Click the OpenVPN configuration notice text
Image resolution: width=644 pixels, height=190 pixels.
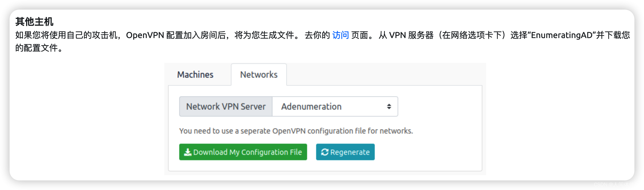click(x=296, y=131)
